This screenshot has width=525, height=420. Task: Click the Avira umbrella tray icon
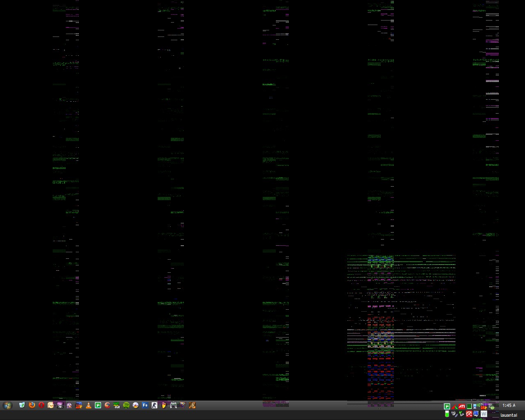[469, 414]
